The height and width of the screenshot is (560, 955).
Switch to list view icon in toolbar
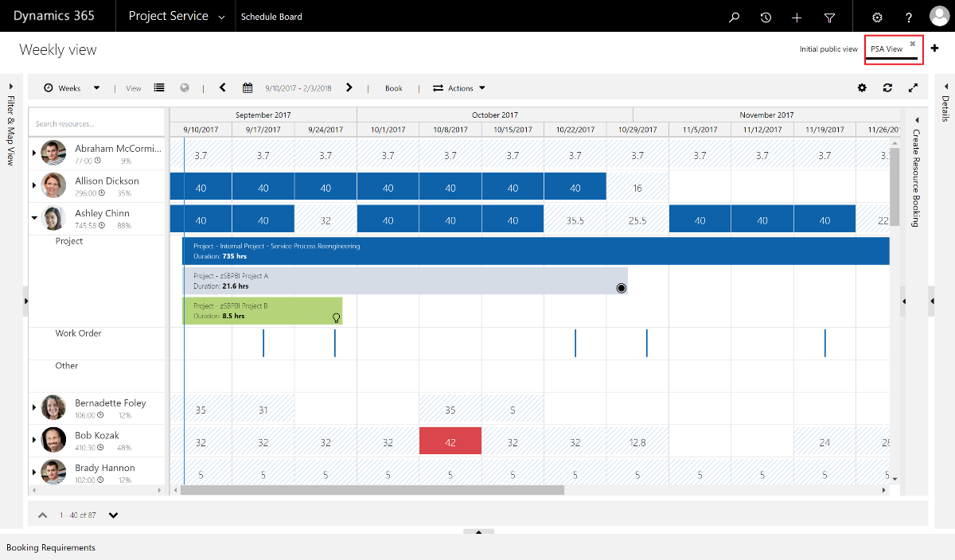(159, 88)
